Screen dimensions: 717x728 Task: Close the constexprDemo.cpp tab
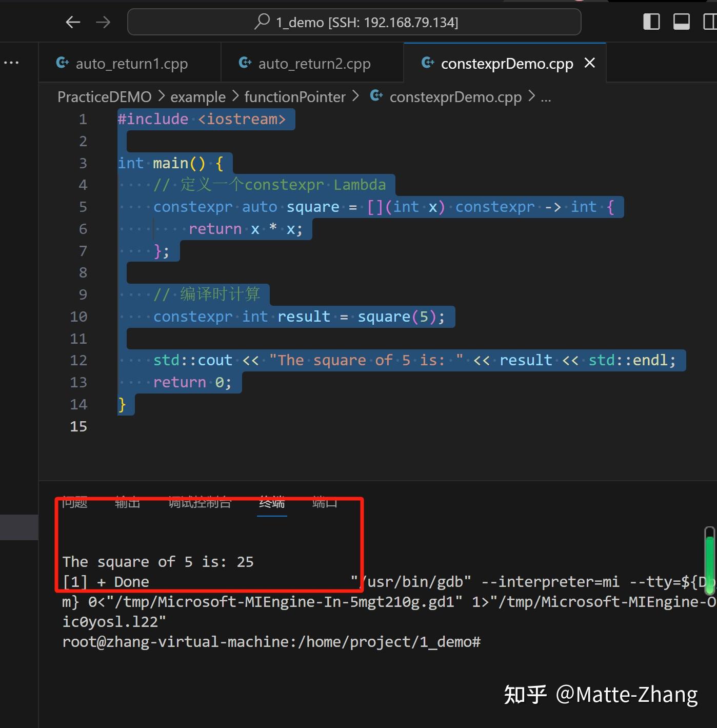pyautogui.click(x=589, y=63)
